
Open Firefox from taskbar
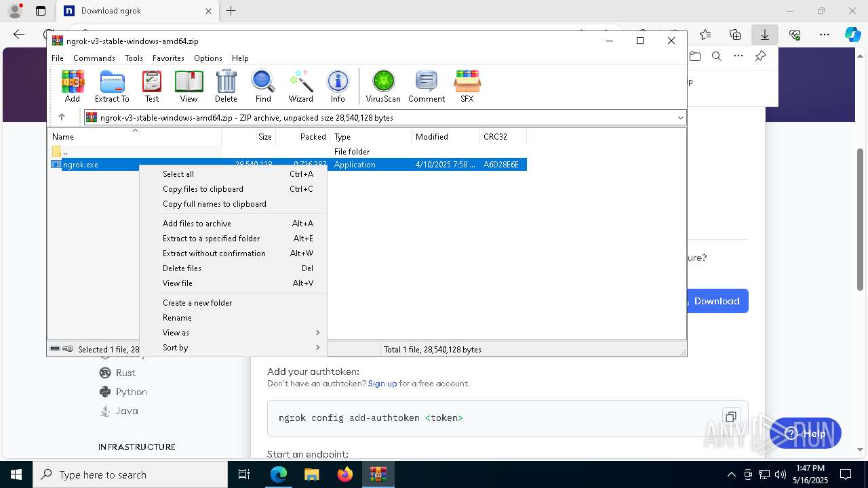(345, 474)
